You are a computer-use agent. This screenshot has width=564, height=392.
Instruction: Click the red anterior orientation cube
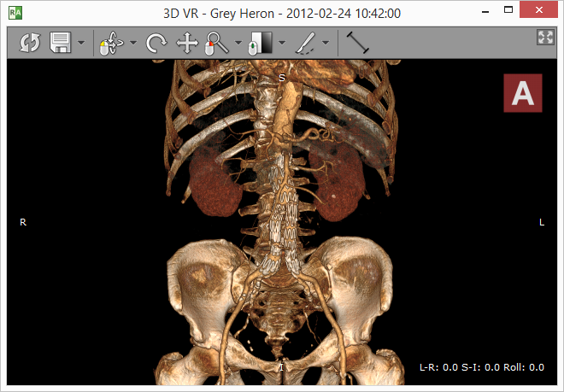pos(522,94)
